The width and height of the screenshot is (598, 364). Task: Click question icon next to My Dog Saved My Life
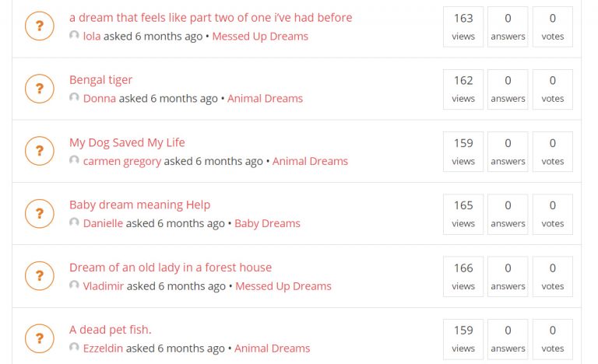click(39, 151)
